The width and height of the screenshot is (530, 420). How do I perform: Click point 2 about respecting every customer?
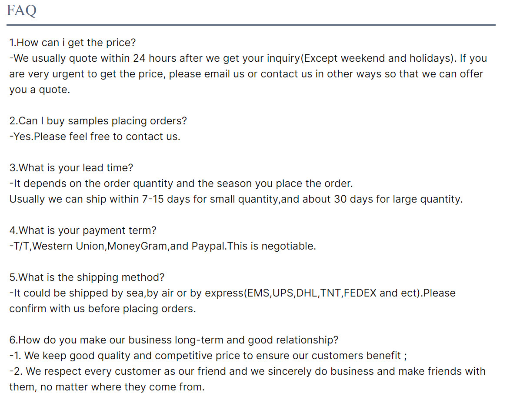247,371
